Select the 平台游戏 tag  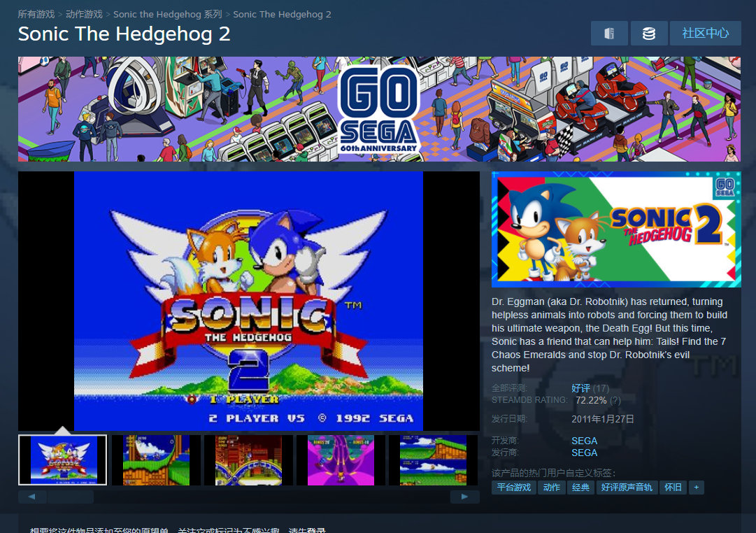click(x=513, y=487)
